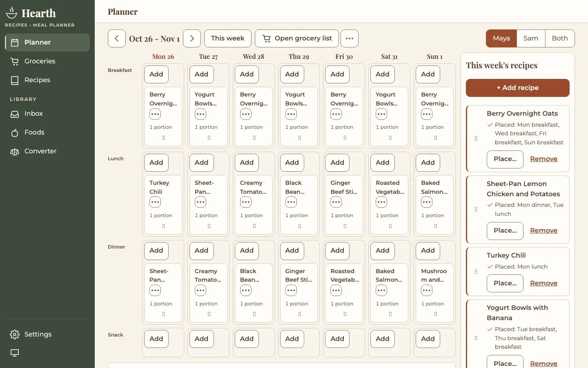Open options for Friday lunch Ginger Beef

(x=336, y=202)
